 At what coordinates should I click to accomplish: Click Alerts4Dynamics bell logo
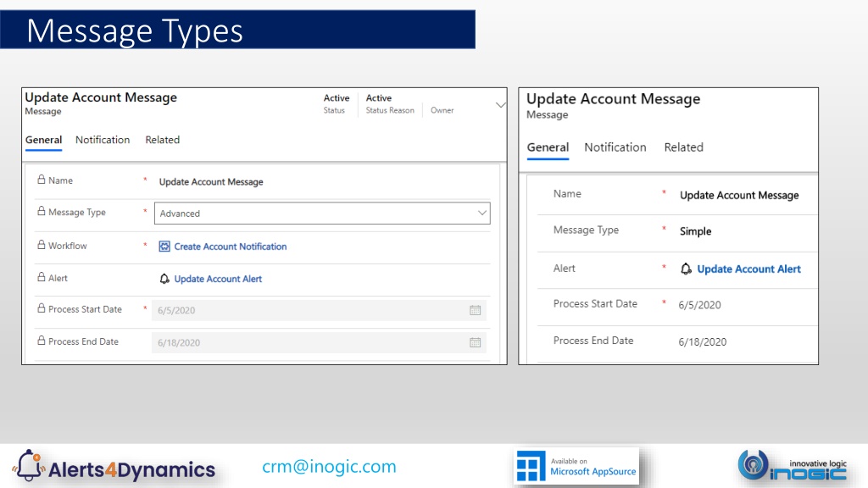tap(28, 466)
